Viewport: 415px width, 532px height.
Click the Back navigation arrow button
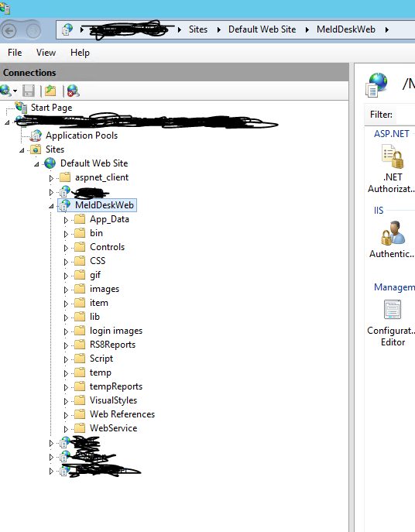click(9, 31)
